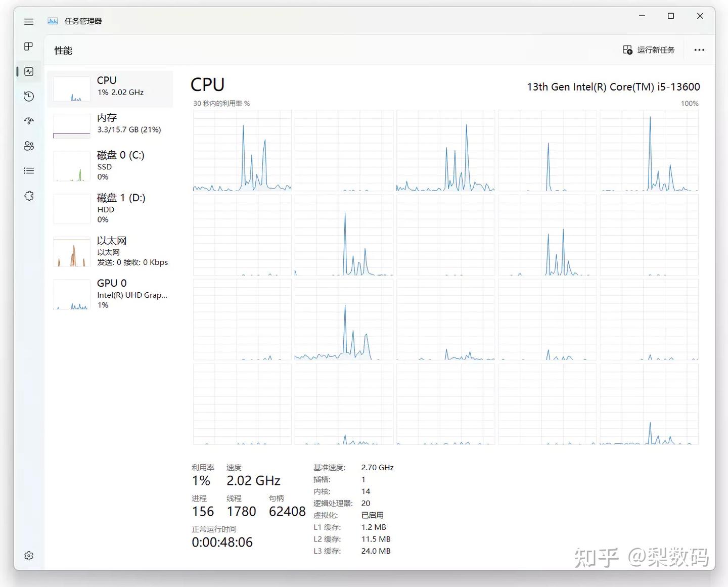Screen dimensions: 728x587
Task: Open the App history page
Action: [28, 96]
